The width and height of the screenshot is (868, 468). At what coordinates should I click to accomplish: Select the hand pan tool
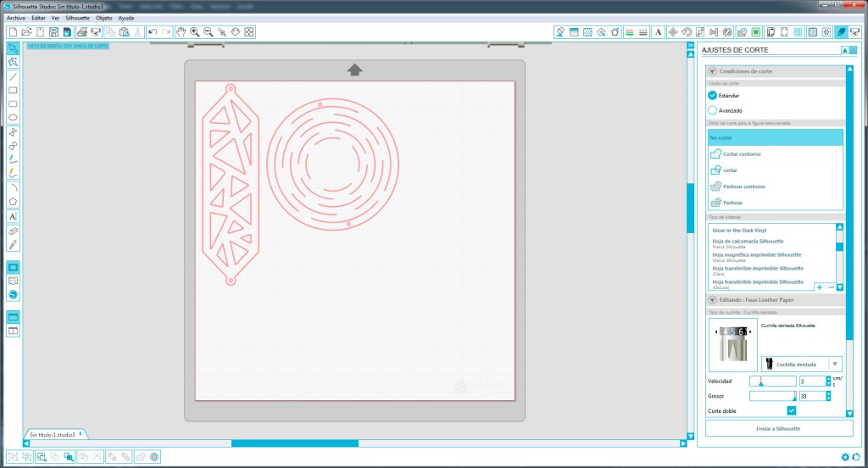pyautogui.click(x=181, y=32)
